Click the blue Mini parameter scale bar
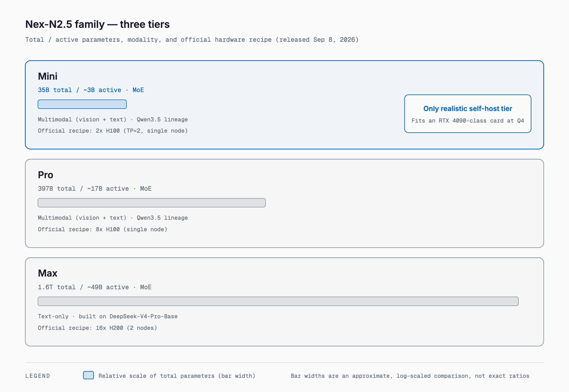 point(82,104)
